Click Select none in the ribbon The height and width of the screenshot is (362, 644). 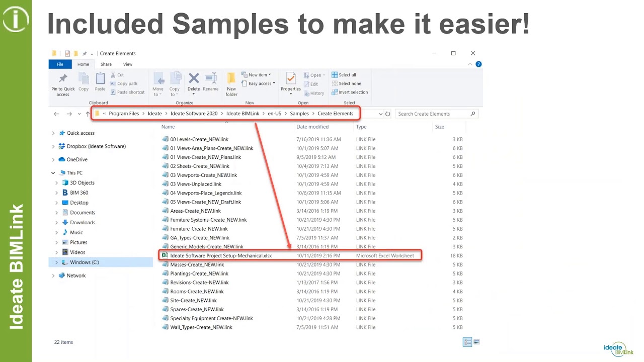346,83
